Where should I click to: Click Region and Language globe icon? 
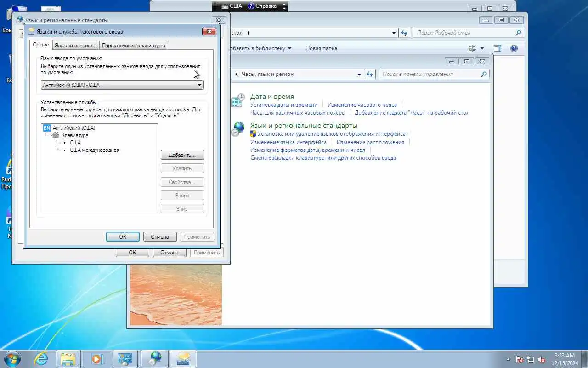(238, 129)
